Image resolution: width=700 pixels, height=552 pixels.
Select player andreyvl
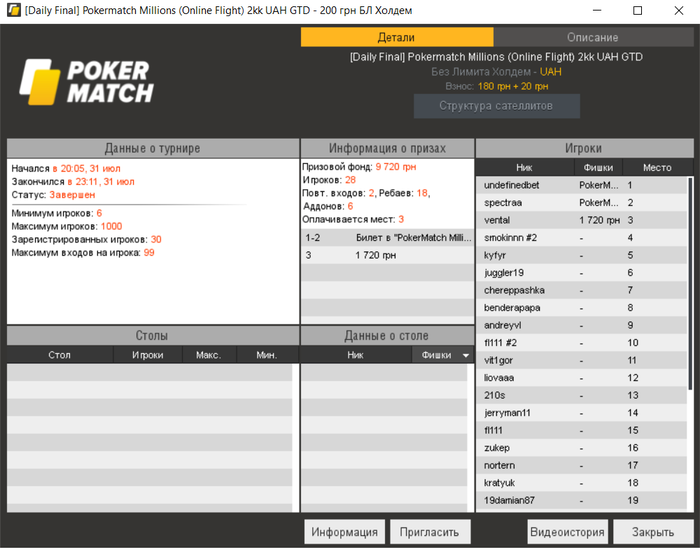click(581, 325)
